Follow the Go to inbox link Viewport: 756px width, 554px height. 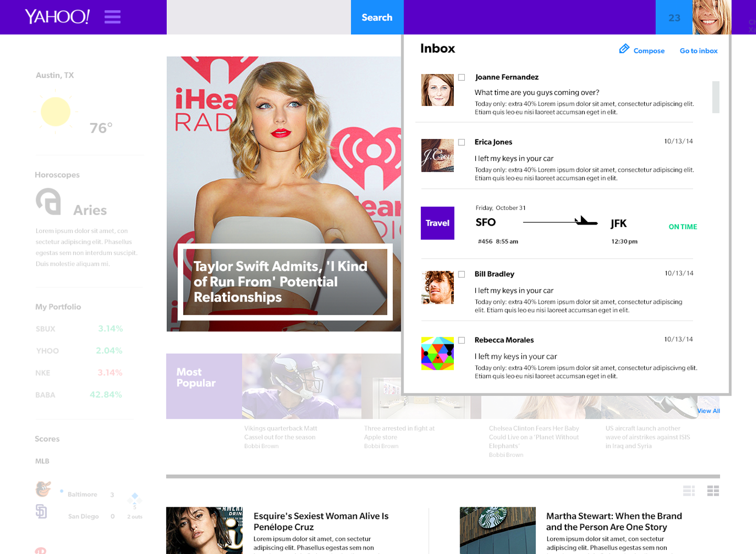click(698, 50)
